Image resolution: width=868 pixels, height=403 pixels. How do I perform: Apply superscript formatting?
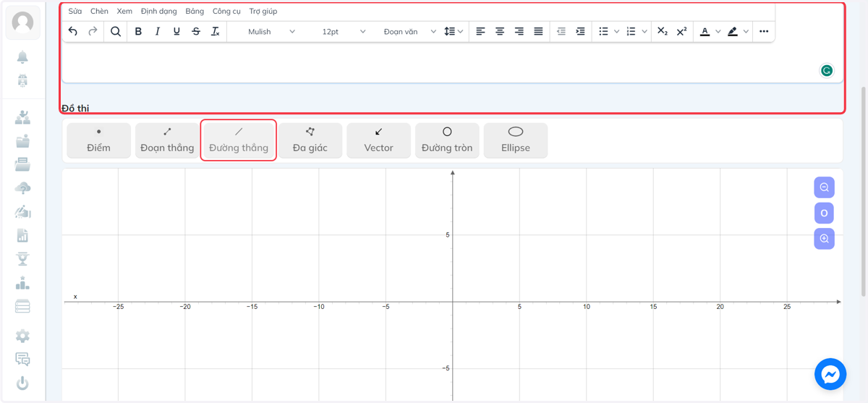point(681,31)
